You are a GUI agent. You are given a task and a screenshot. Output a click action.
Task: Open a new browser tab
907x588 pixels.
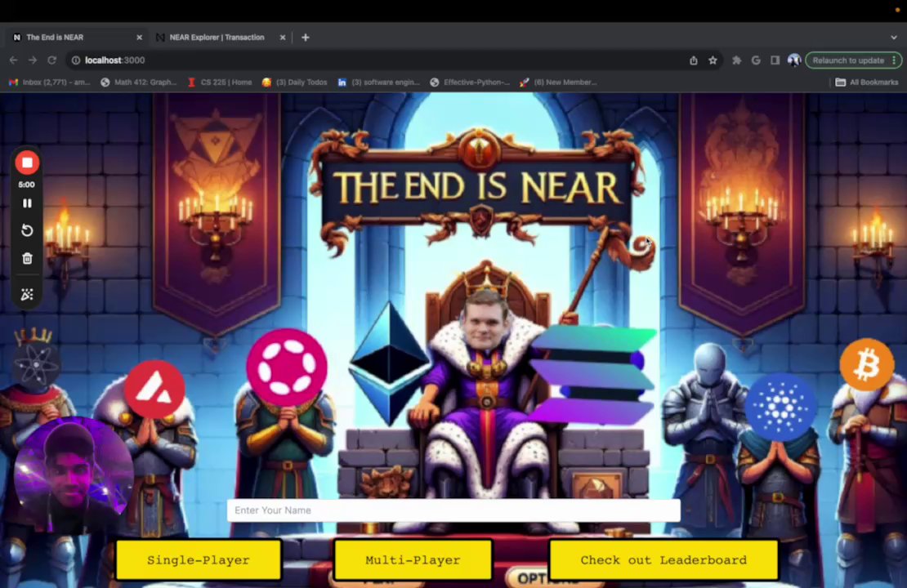(x=306, y=37)
